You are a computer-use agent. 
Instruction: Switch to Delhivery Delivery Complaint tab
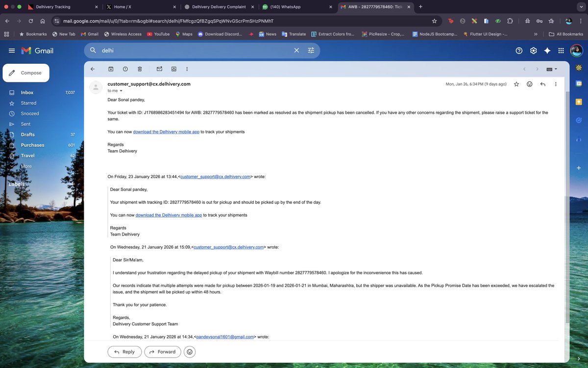click(219, 7)
